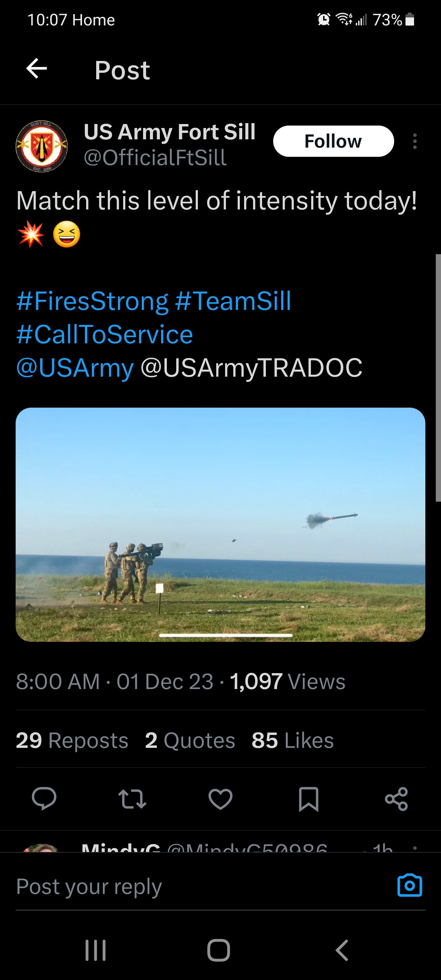The width and height of the screenshot is (441, 980).
Task: Follow US Army Fort Sill account
Action: 333,141
